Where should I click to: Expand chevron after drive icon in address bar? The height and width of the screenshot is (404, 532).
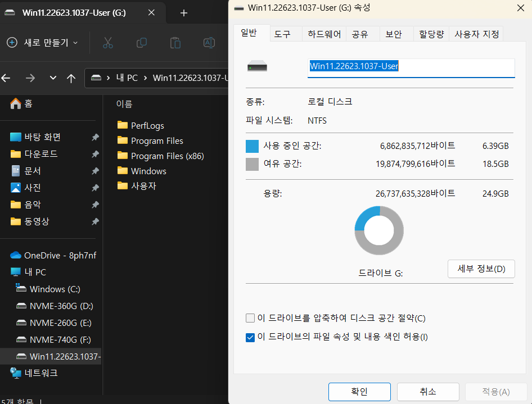[108, 78]
